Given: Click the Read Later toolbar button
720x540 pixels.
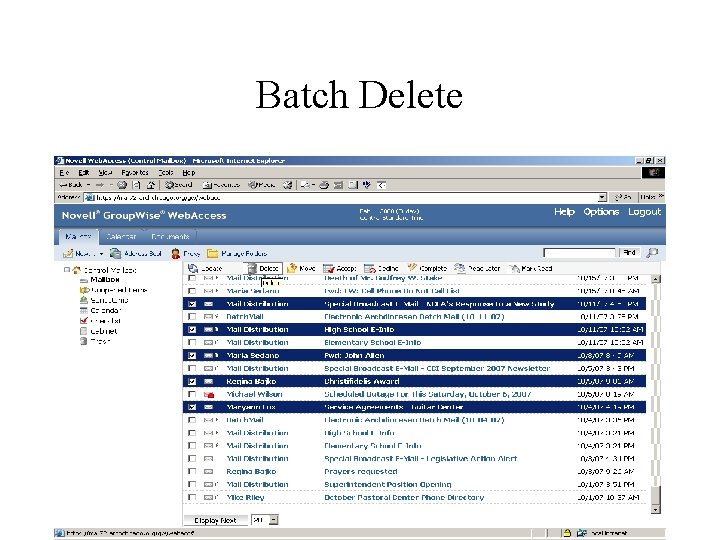Looking at the screenshot, I should [477, 268].
